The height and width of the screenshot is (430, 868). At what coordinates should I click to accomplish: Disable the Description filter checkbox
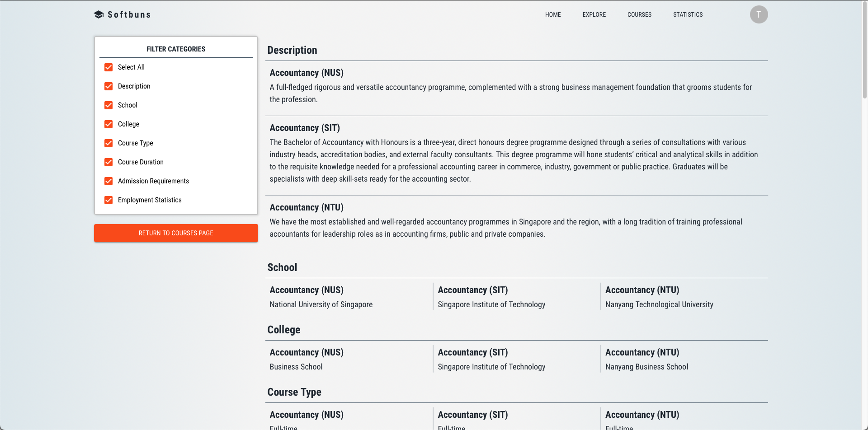(x=108, y=86)
